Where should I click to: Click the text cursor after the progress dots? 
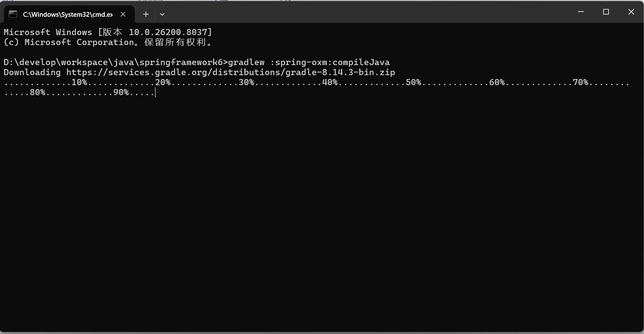[155, 93]
